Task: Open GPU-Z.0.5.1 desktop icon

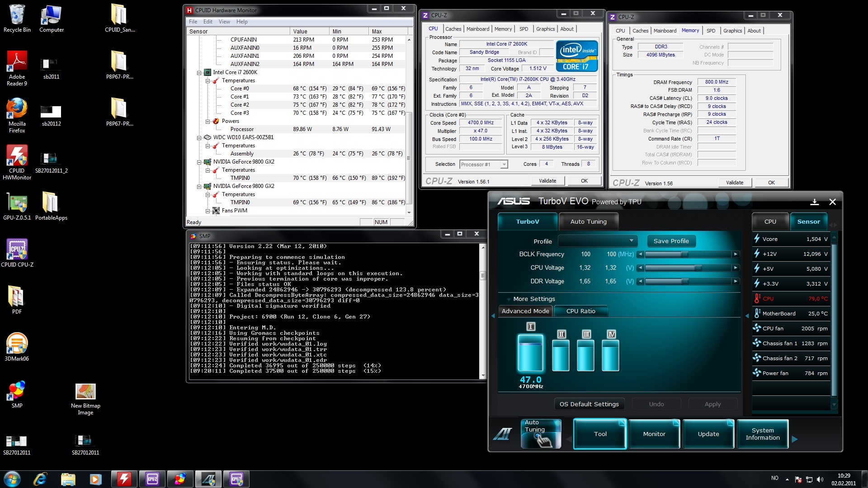Action: coord(17,206)
